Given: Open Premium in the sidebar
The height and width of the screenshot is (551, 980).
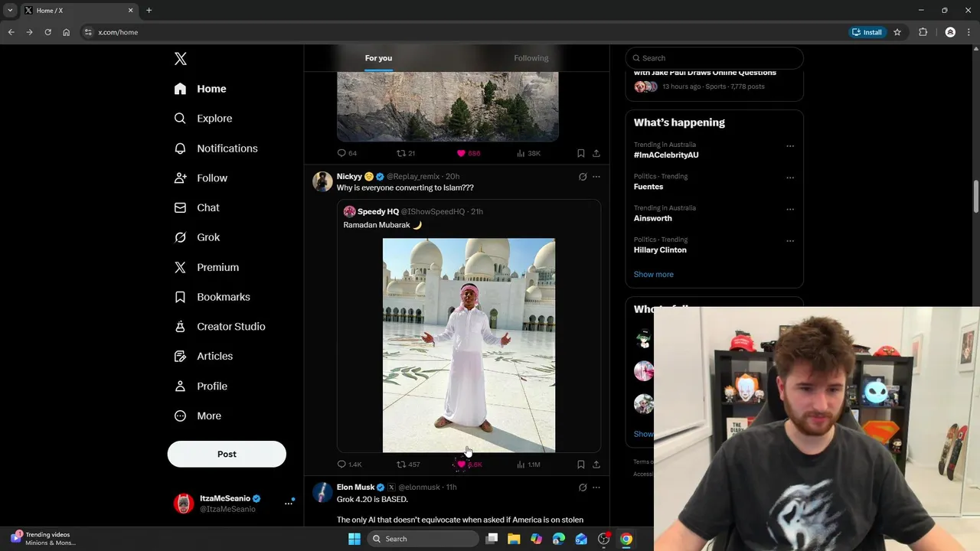Looking at the screenshot, I should 207,267.
